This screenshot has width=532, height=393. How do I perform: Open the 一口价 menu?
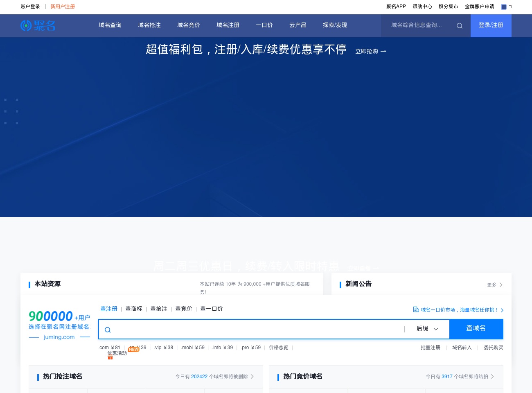(x=264, y=25)
